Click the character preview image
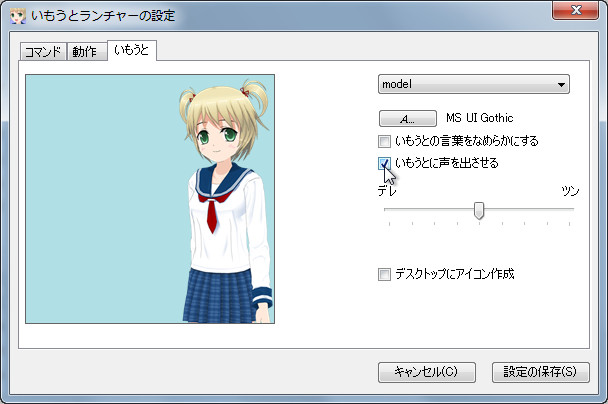 (x=150, y=199)
